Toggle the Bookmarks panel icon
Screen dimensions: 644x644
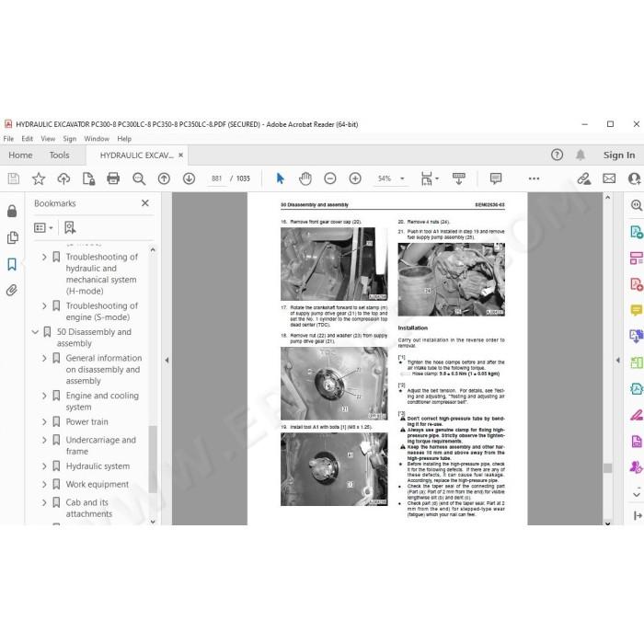12,264
